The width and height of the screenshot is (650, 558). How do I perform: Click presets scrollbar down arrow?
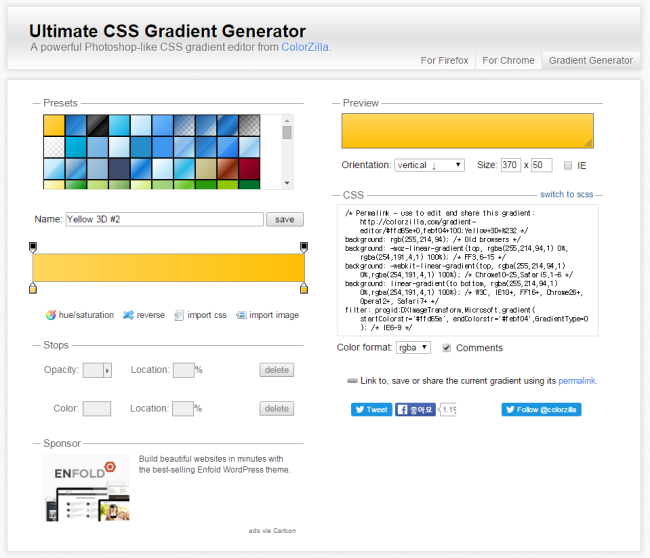click(x=287, y=183)
